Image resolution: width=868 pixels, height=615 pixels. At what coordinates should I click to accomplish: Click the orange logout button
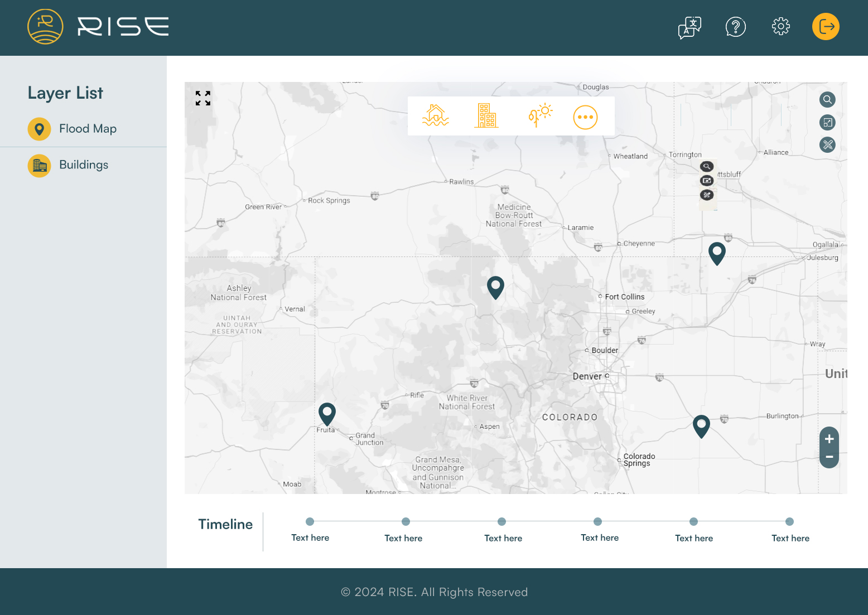pyautogui.click(x=826, y=27)
